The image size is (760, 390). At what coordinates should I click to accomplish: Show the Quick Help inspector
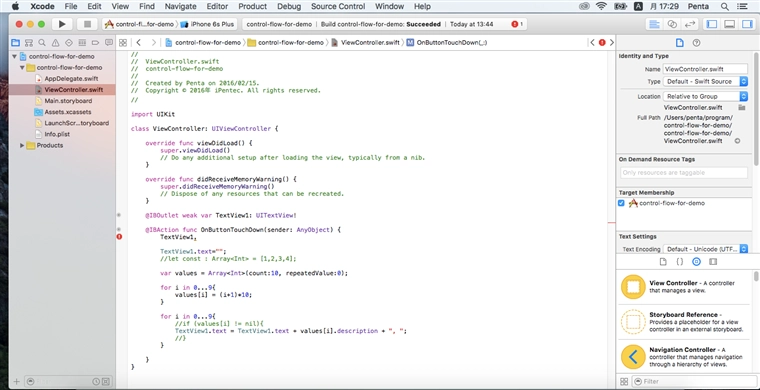coord(696,43)
